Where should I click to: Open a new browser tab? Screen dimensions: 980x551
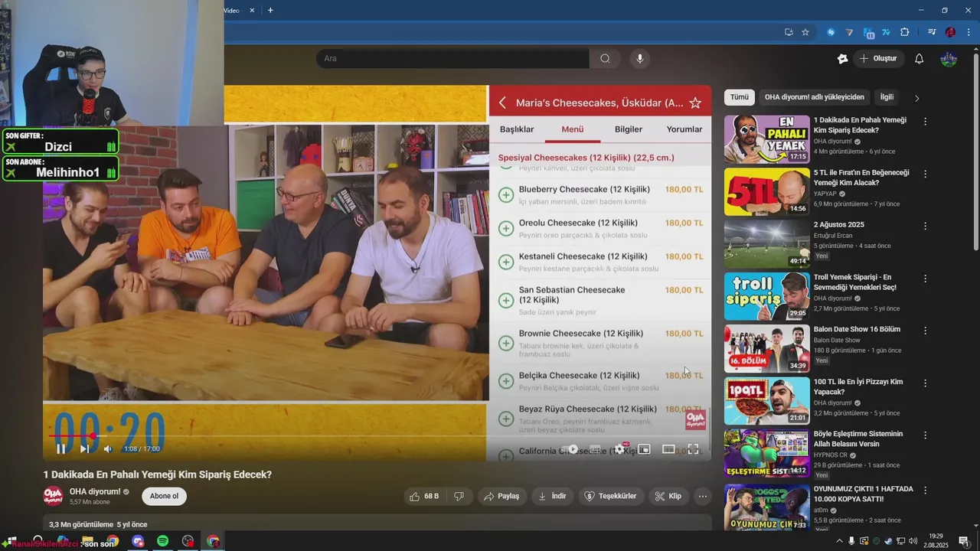(x=270, y=10)
